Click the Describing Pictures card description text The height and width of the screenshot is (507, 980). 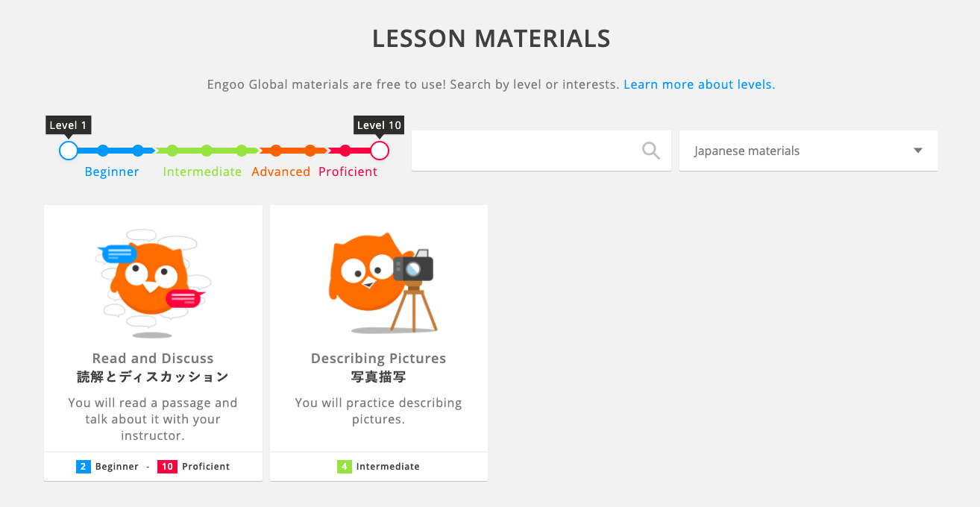(379, 411)
